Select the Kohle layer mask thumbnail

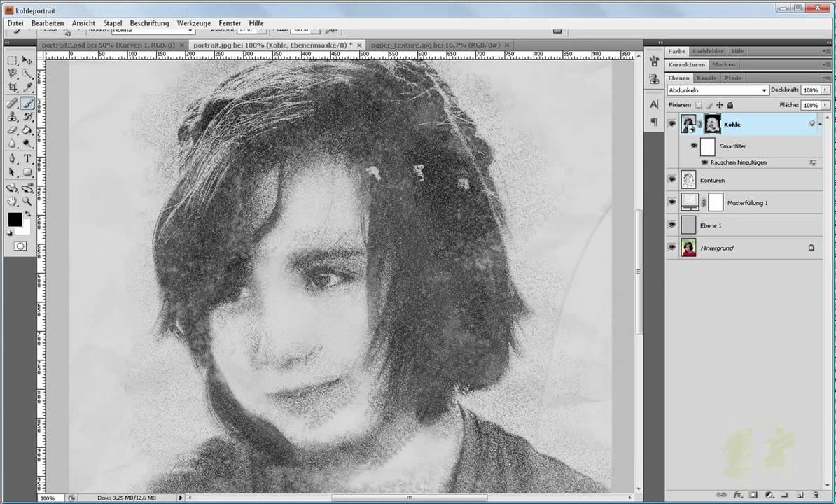[x=712, y=124]
